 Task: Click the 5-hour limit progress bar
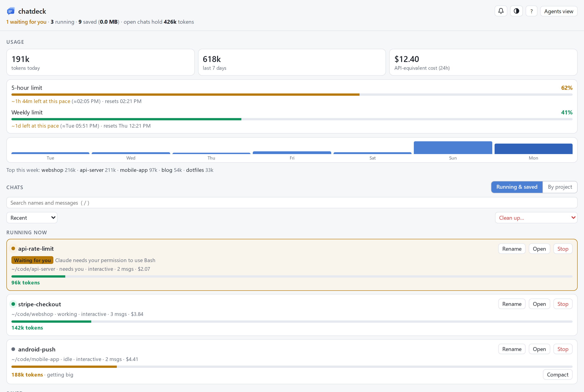pyautogui.click(x=292, y=95)
